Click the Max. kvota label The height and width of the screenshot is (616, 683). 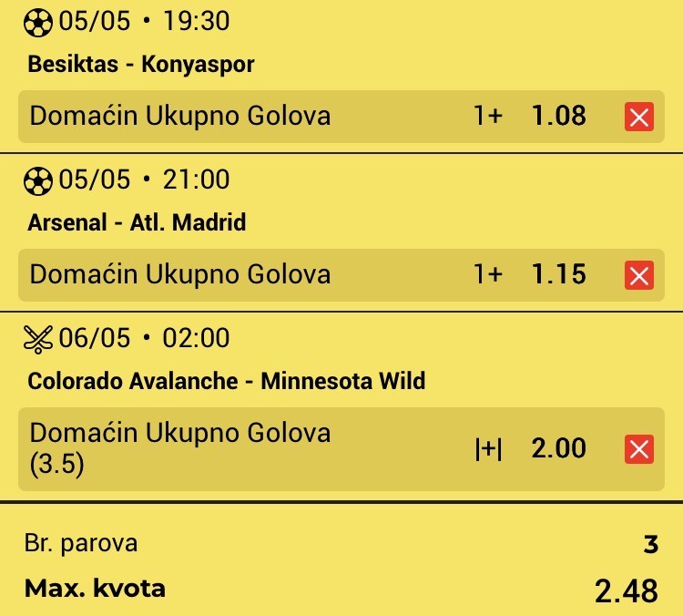click(95, 589)
